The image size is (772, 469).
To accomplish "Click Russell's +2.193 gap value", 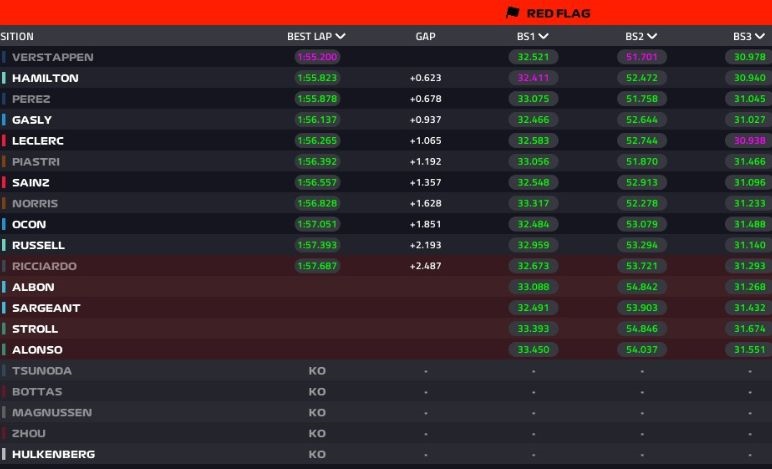I will click(x=425, y=245).
